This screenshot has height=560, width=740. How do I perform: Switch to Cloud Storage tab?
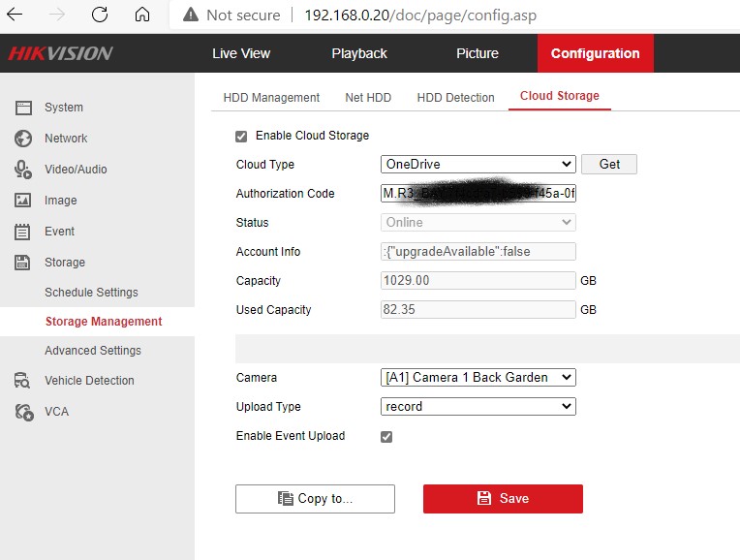560,96
